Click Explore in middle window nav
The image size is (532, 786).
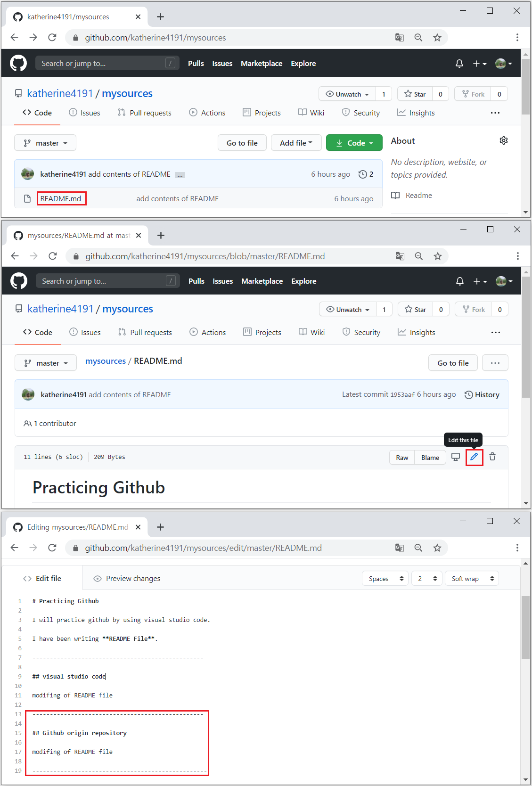[x=304, y=281]
